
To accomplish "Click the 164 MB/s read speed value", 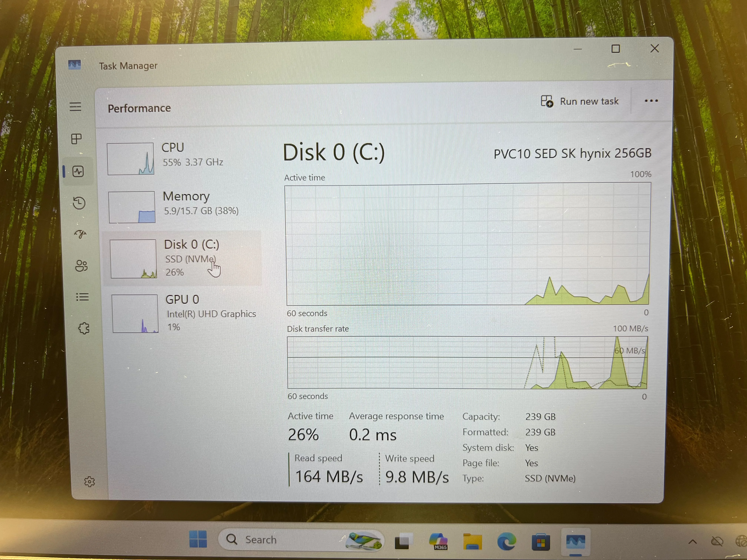I will point(329,477).
